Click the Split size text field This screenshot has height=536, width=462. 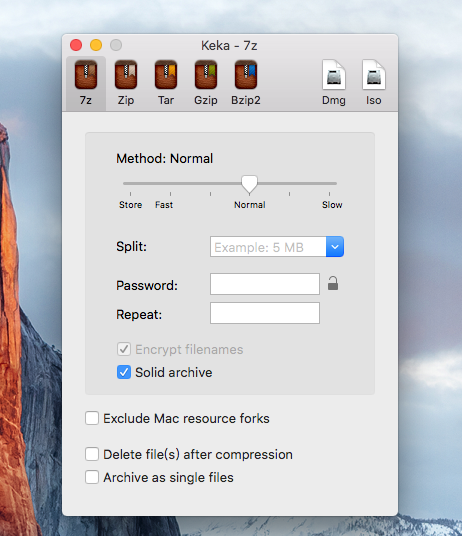268,246
